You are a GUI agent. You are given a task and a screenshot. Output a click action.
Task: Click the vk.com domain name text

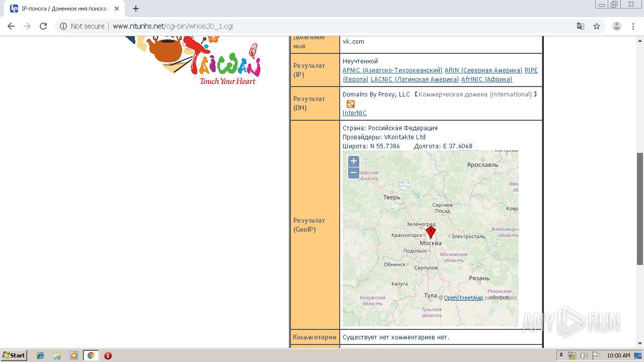point(353,42)
